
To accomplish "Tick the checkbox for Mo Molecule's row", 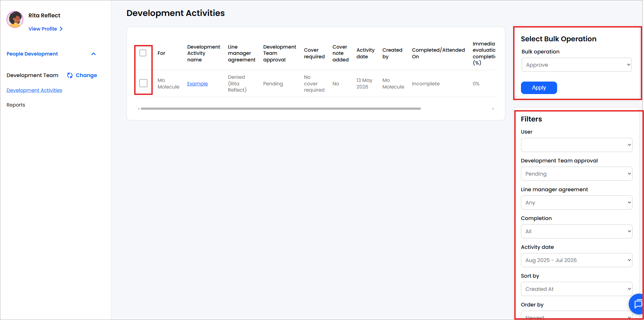I will tap(143, 83).
